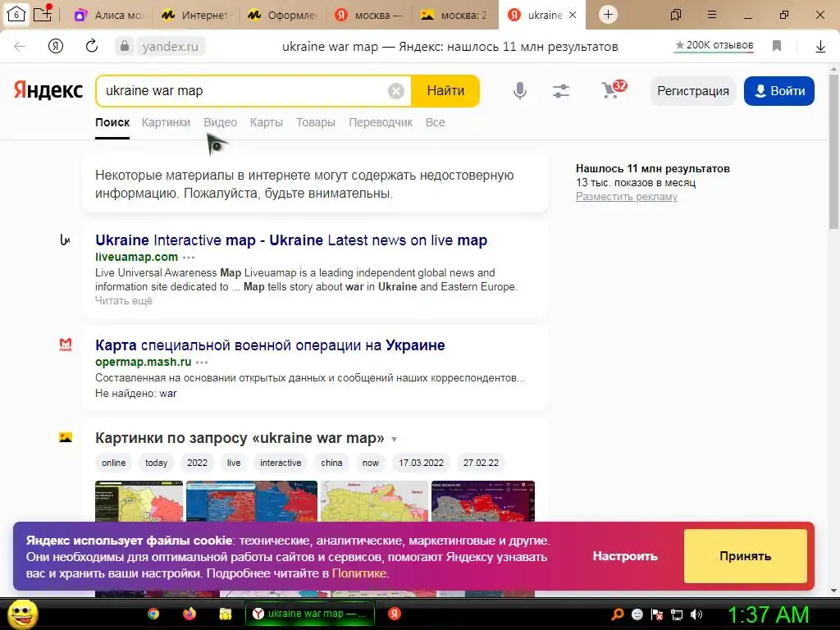Open the start menu smiley icon
The width and height of the screenshot is (840, 630).
tap(22, 614)
